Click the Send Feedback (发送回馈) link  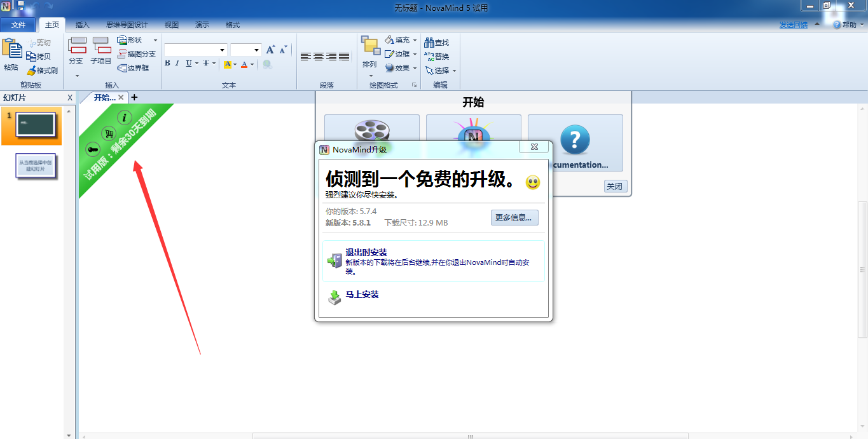click(x=794, y=25)
